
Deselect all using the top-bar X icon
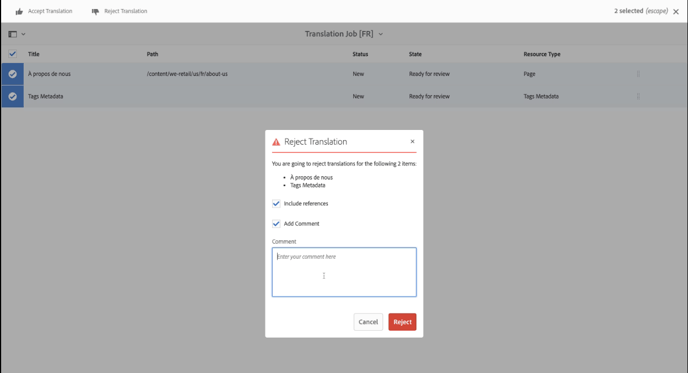point(676,11)
